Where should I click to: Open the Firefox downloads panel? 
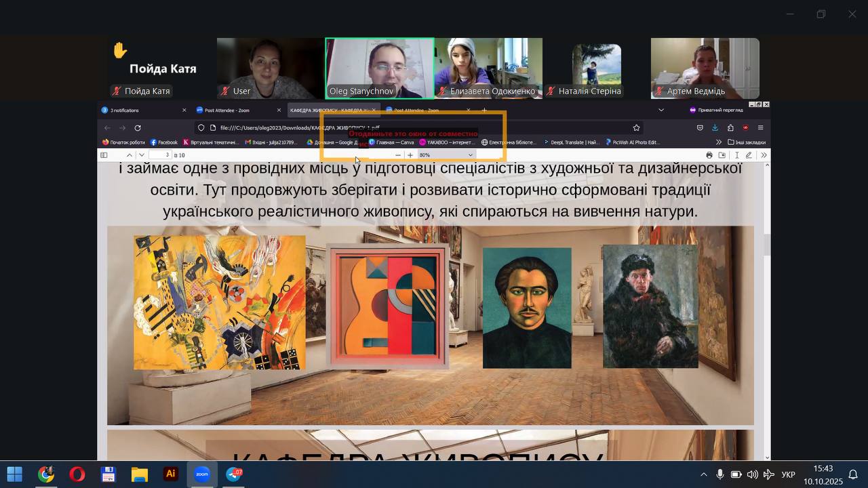tap(715, 127)
